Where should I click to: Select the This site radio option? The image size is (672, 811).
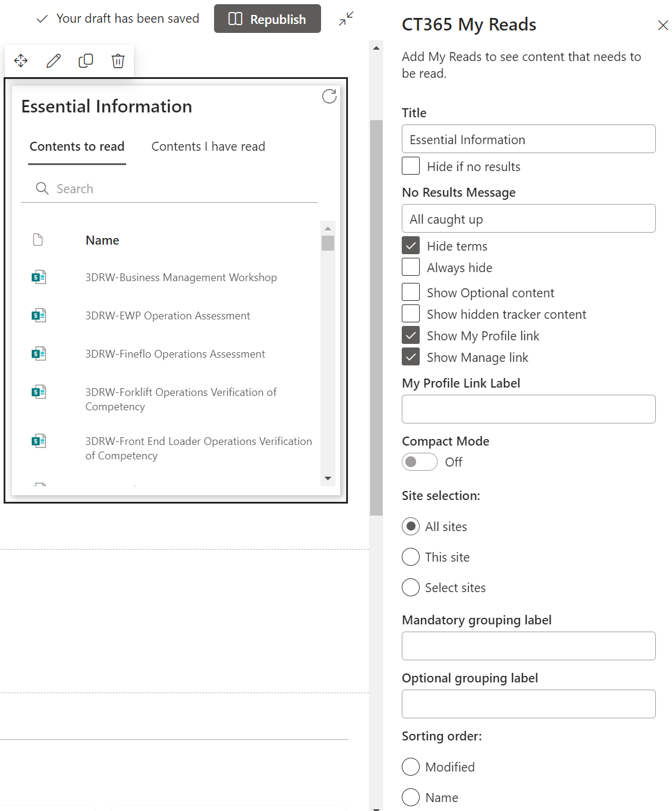[x=411, y=557]
